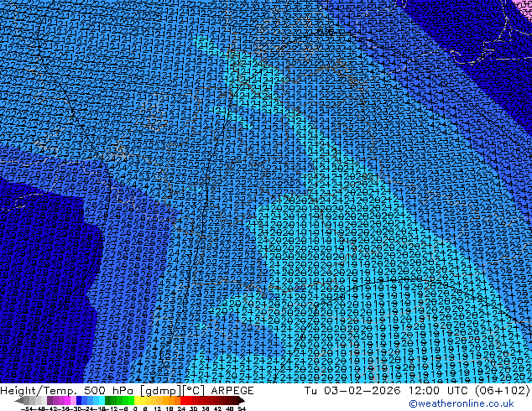Click the cyan legend swatch
The width and height of the screenshot is (532, 411).
[102, 400]
